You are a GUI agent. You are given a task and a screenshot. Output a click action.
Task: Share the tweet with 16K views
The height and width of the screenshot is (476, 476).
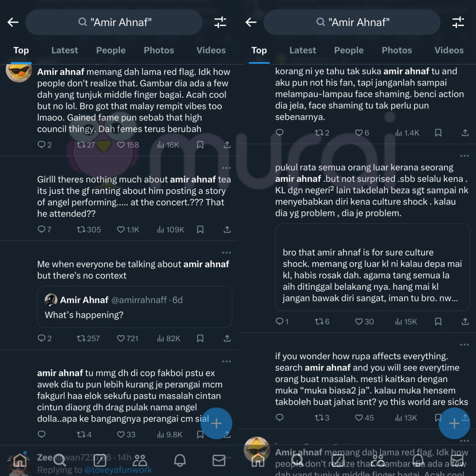(227, 145)
